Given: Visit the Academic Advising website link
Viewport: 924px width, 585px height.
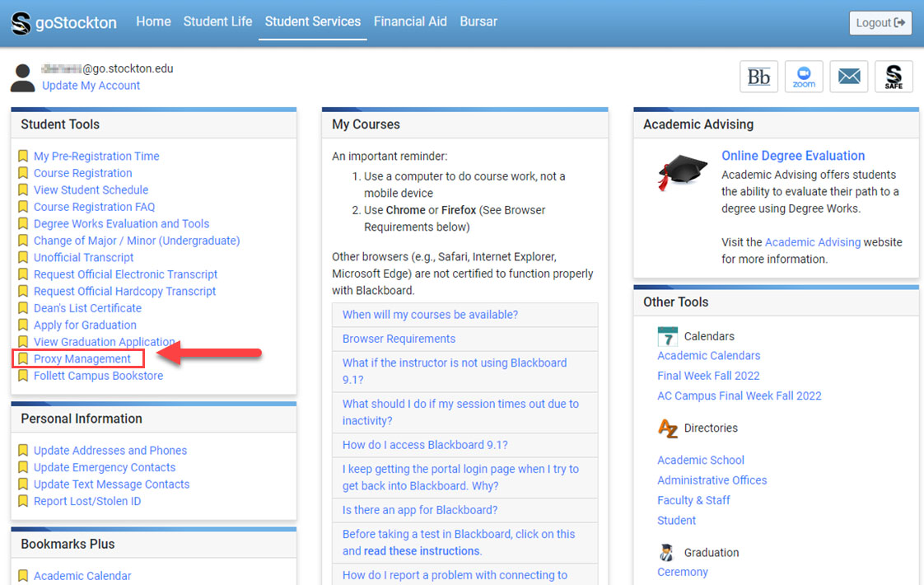Looking at the screenshot, I should click(x=813, y=242).
